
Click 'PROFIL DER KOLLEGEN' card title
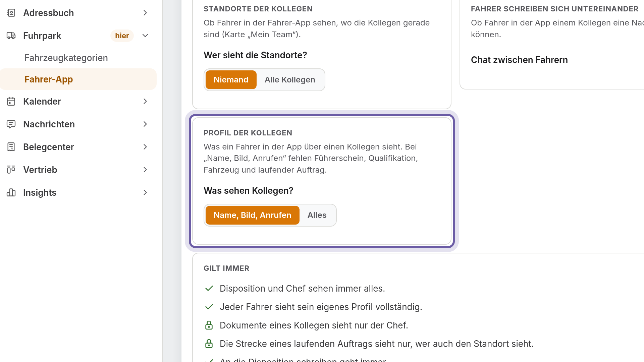click(x=248, y=133)
